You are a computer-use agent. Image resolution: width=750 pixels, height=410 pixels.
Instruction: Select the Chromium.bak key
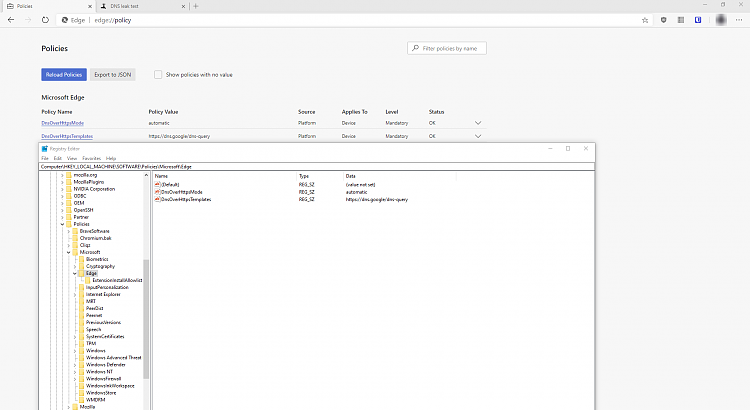(x=95, y=238)
